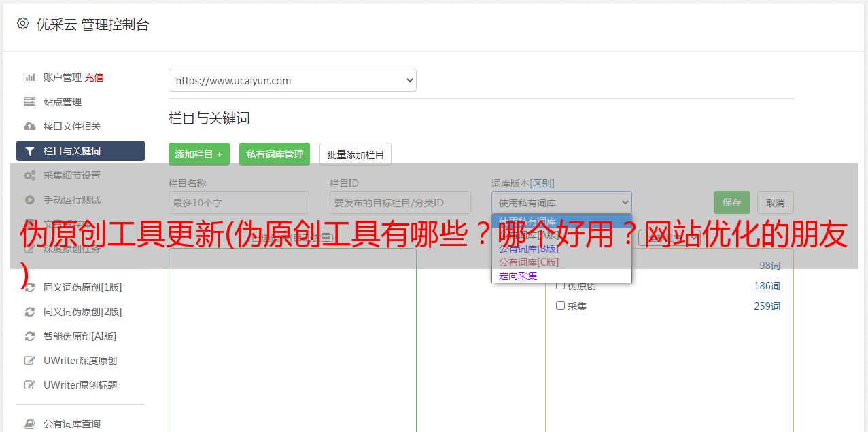Open 站点管理 in sidebar
Viewport: 868px width, 432px height.
click(x=63, y=102)
